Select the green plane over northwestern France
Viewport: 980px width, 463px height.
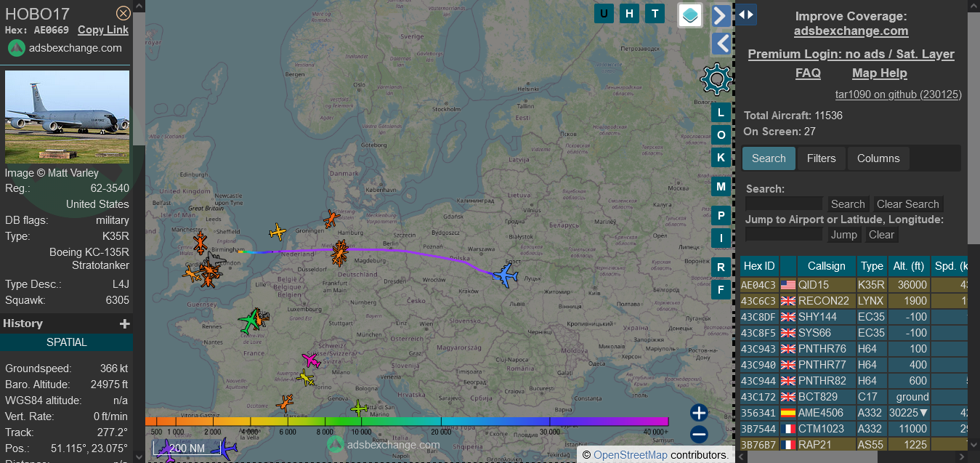pos(249,321)
